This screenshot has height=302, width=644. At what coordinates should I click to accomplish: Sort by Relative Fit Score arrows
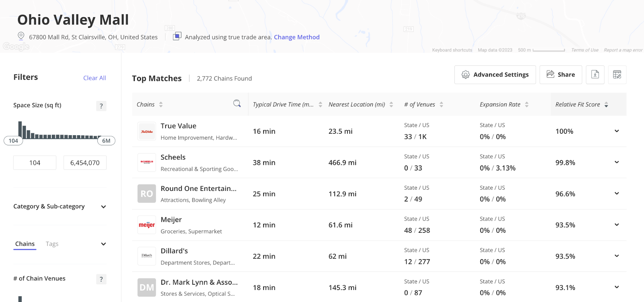[606, 105]
